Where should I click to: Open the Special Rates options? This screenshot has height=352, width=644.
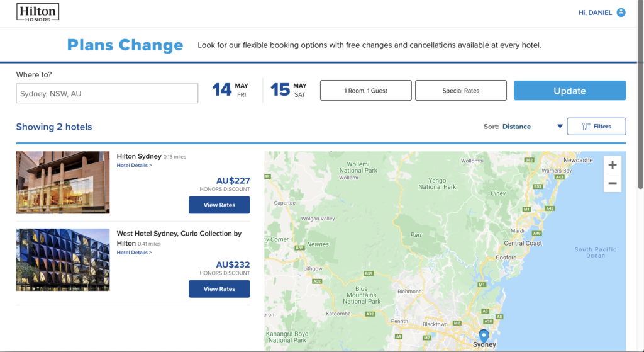pos(461,91)
